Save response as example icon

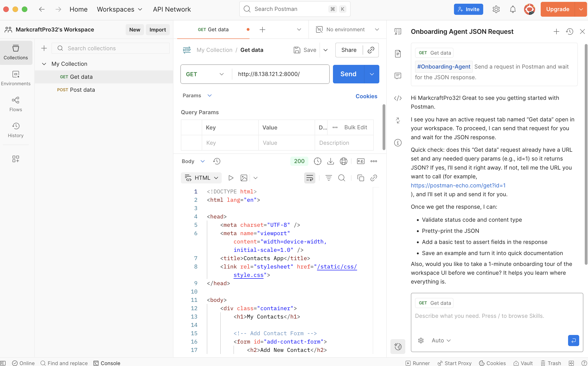pos(361,161)
